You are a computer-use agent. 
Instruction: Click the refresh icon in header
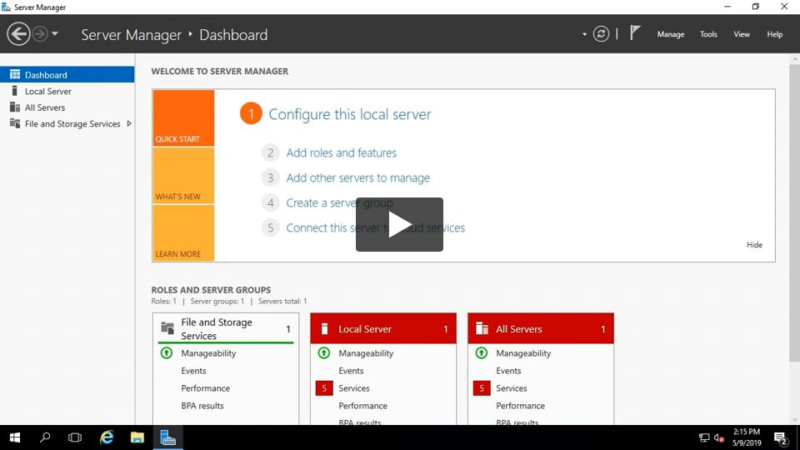click(601, 34)
